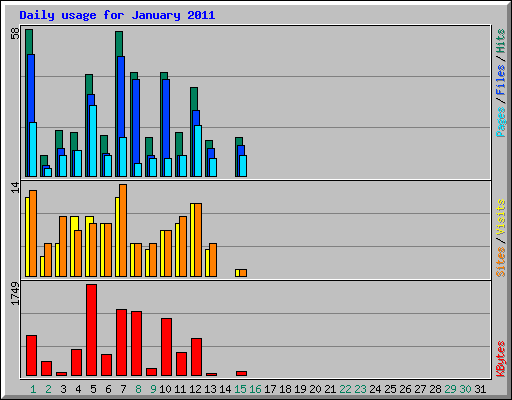This screenshot has width=512, height=400.
Task: Click day 25 on the x-axis
Action: pos(390,389)
